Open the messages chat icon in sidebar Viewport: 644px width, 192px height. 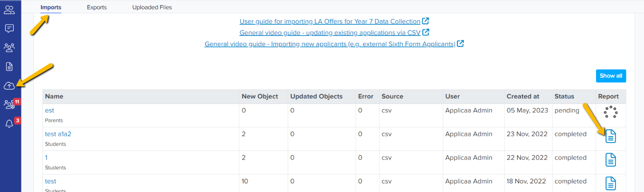pyautogui.click(x=9, y=29)
